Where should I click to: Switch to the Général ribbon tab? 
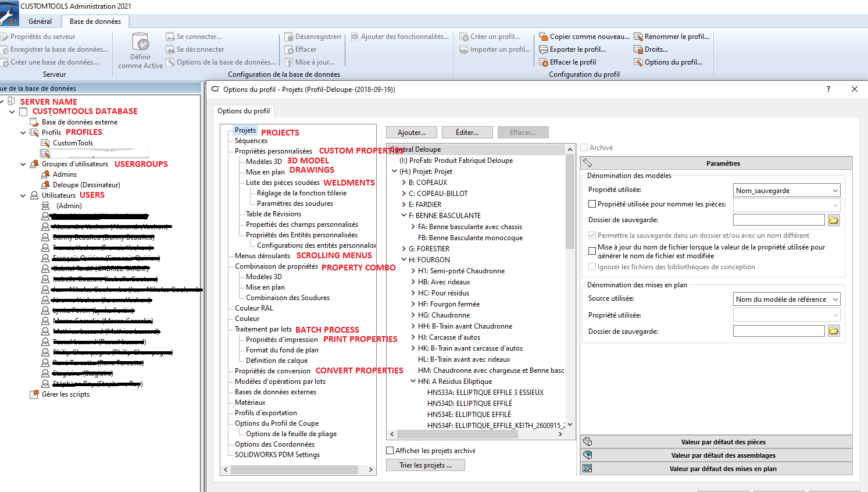(40, 22)
